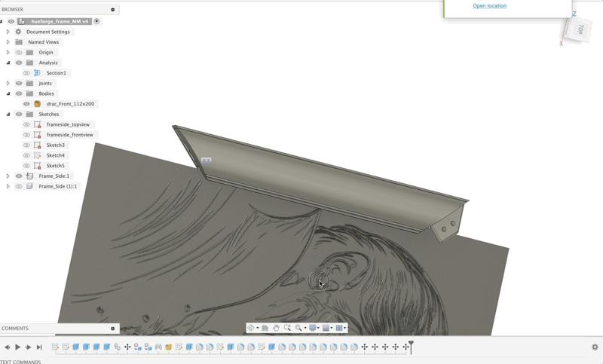Expand the Document Settings node
Screen dimensions: 603x364
click(x=8, y=32)
